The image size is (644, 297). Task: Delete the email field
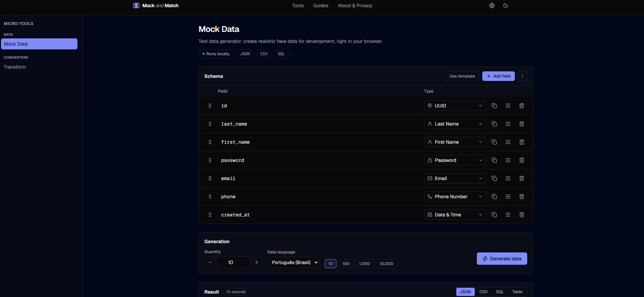(521, 178)
